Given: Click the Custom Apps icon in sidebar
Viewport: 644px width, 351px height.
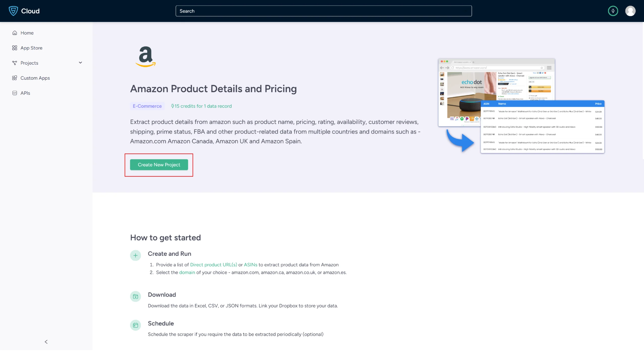Looking at the screenshot, I should 14,78.
